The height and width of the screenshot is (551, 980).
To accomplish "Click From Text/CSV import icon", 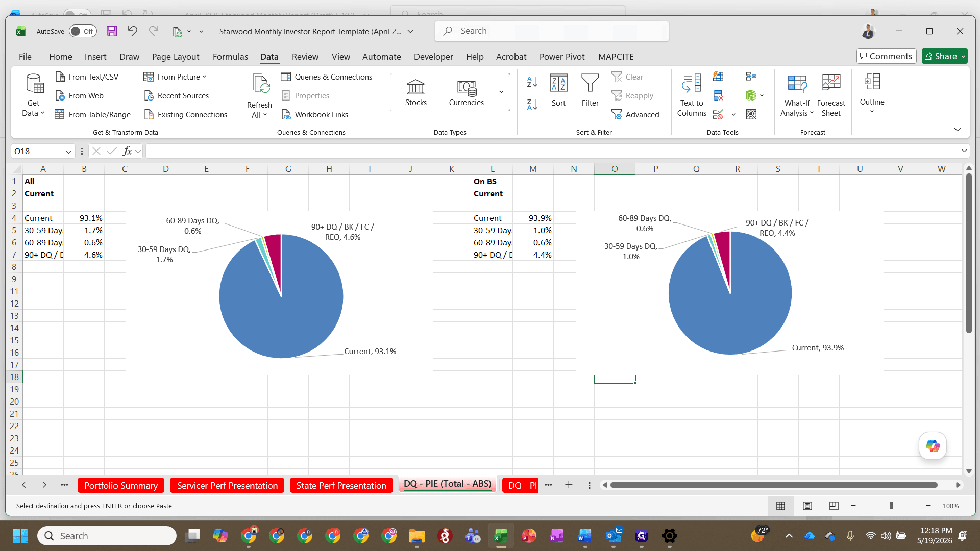I will coord(60,77).
